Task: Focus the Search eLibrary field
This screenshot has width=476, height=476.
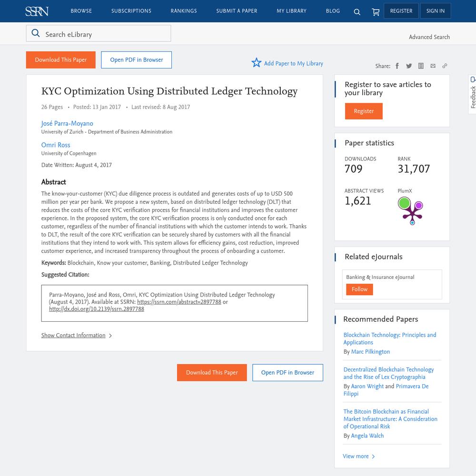Action: pos(99,33)
